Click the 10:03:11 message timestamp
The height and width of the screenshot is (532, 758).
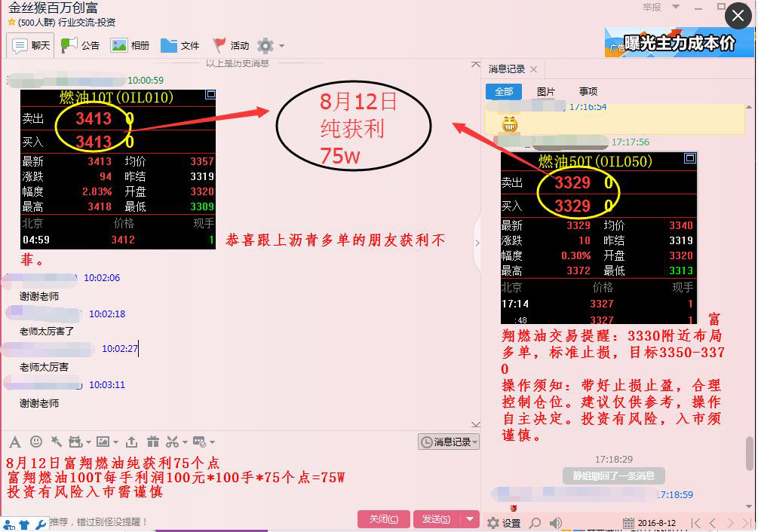tap(107, 385)
